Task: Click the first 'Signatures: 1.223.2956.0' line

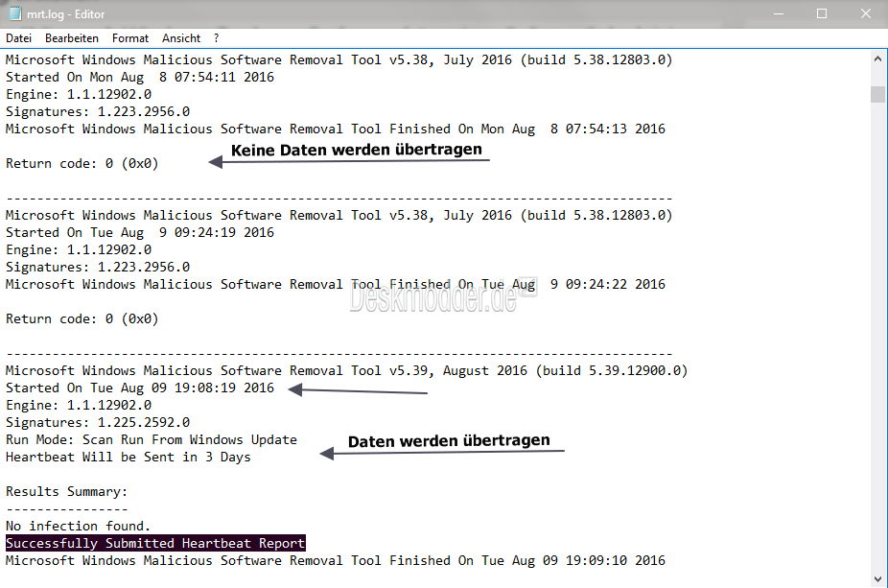Action: click(98, 111)
